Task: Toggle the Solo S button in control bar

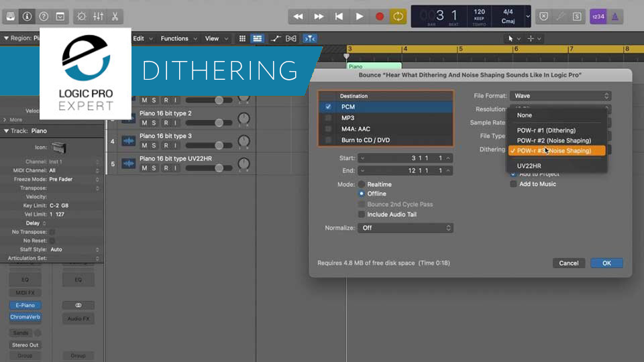Action: pyautogui.click(x=577, y=16)
